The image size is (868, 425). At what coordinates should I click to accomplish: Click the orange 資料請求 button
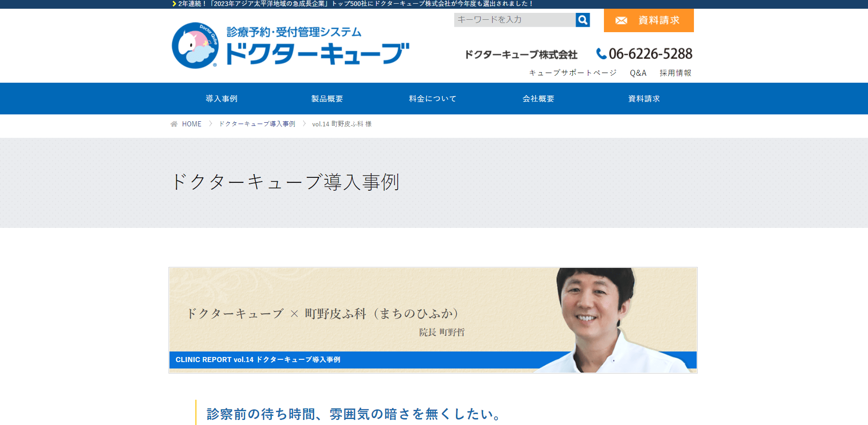point(648,21)
